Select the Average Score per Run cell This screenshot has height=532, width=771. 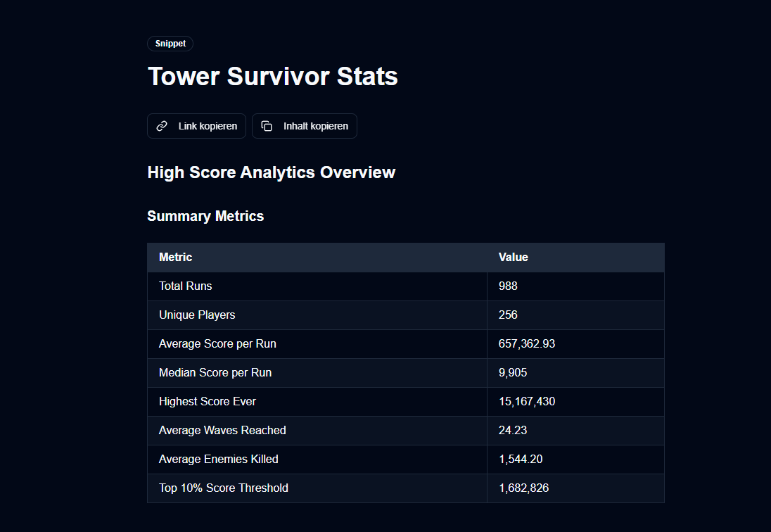point(317,344)
